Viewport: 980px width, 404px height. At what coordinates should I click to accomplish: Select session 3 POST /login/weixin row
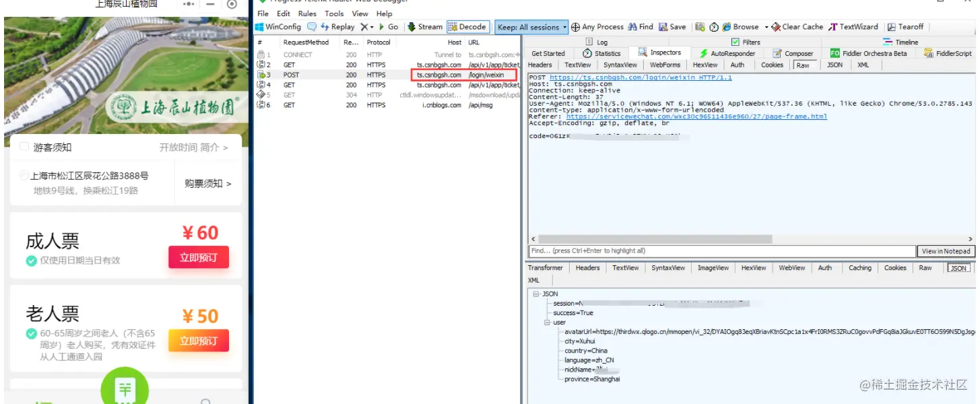tap(387, 75)
